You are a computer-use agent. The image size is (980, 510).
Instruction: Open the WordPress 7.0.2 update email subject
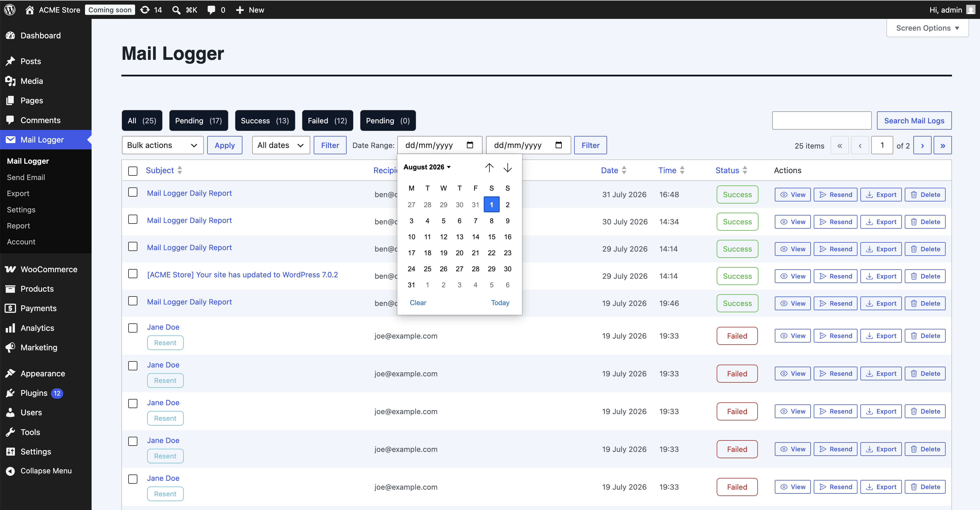click(x=242, y=274)
